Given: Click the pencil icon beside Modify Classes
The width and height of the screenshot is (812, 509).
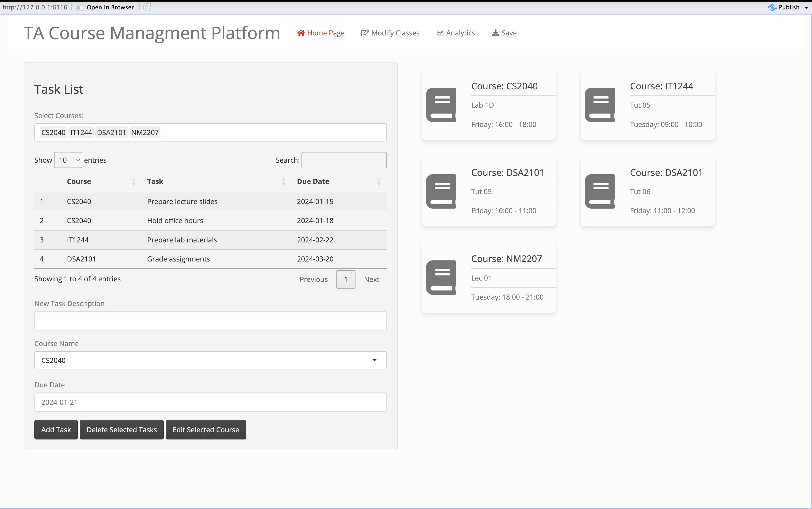Looking at the screenshot, I should (365, 33).
